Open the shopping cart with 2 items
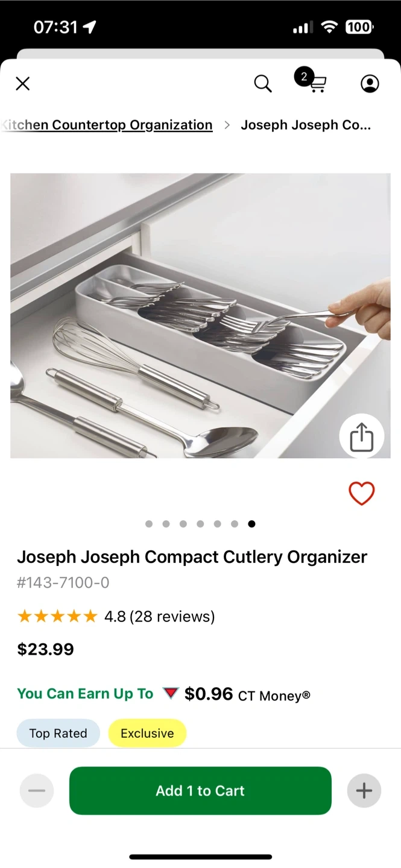The image size is (401, 868). (x=311, y=81)
